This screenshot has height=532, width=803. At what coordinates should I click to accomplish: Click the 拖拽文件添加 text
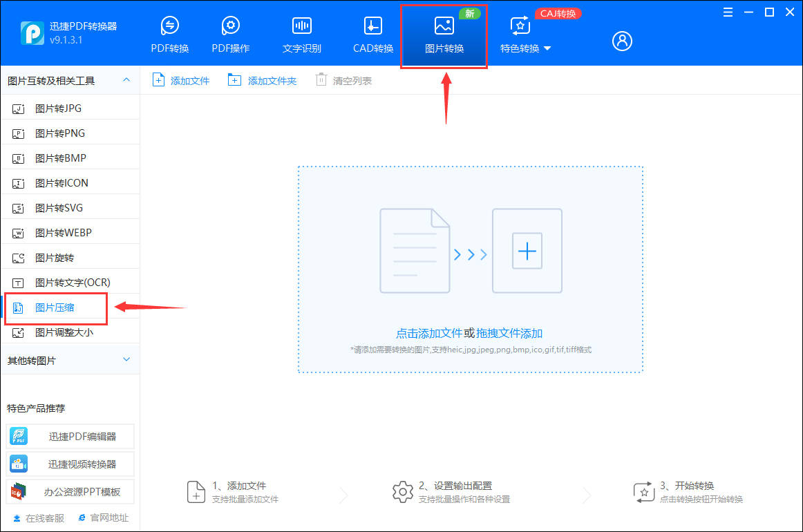point(509,333)
